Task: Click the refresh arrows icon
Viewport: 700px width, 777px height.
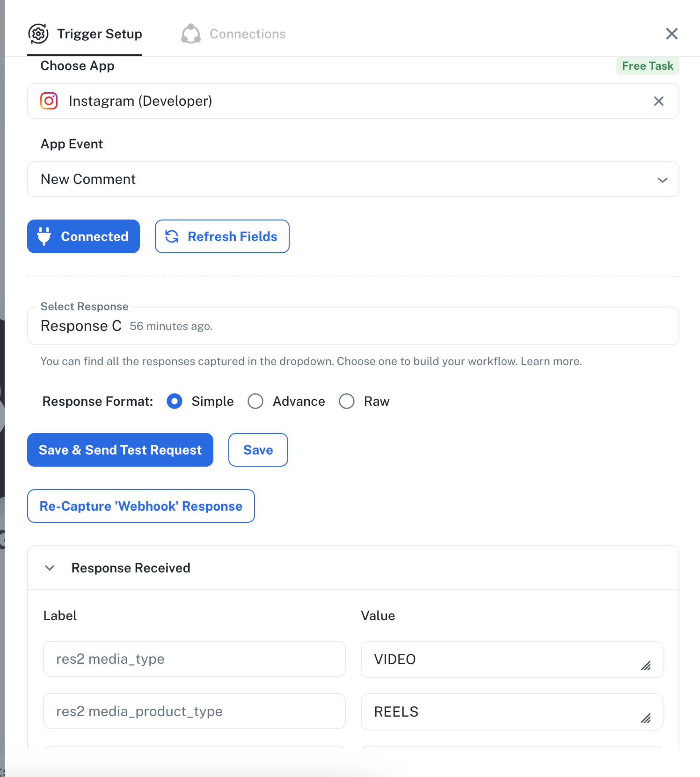Action: point(172,236)
